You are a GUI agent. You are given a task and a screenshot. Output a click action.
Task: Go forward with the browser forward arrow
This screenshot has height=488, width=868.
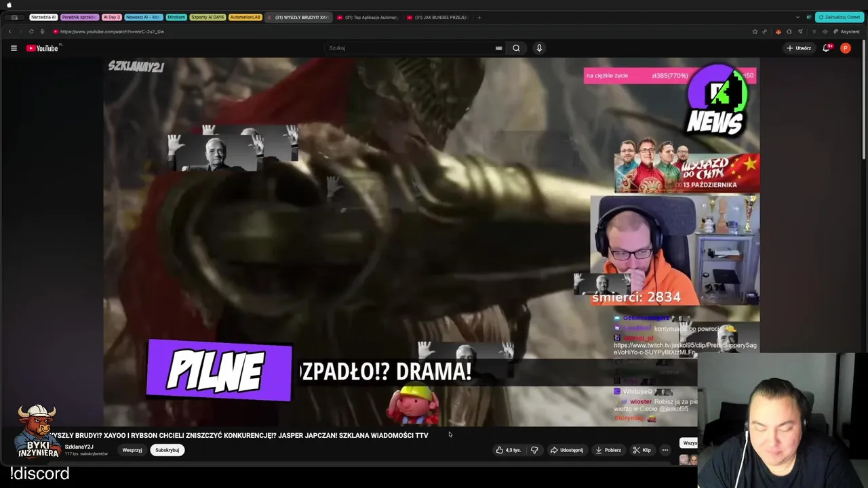(x=20, y=31)
